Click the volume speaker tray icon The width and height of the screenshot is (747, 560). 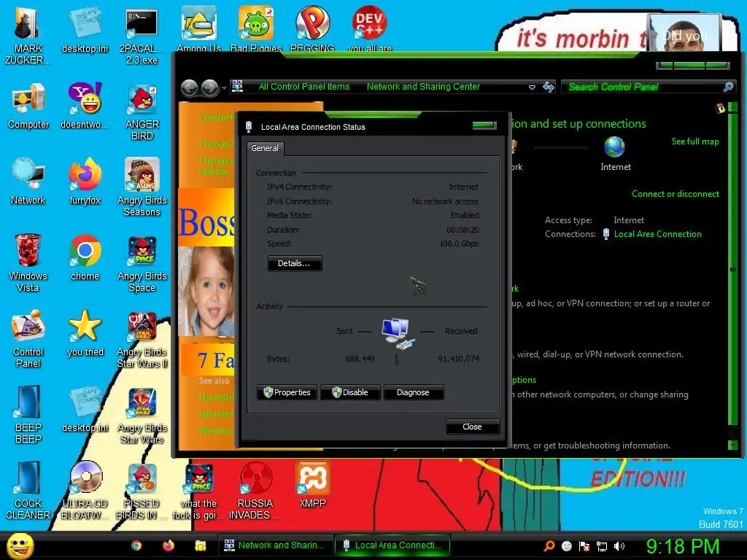pyautogui.click(x=619, y=546)
